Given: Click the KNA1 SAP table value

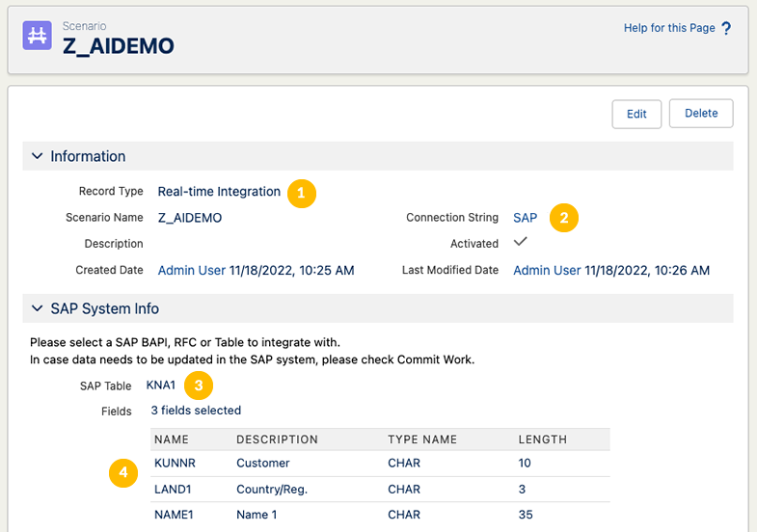Looking at the screenshot, I should click(161, 386).
